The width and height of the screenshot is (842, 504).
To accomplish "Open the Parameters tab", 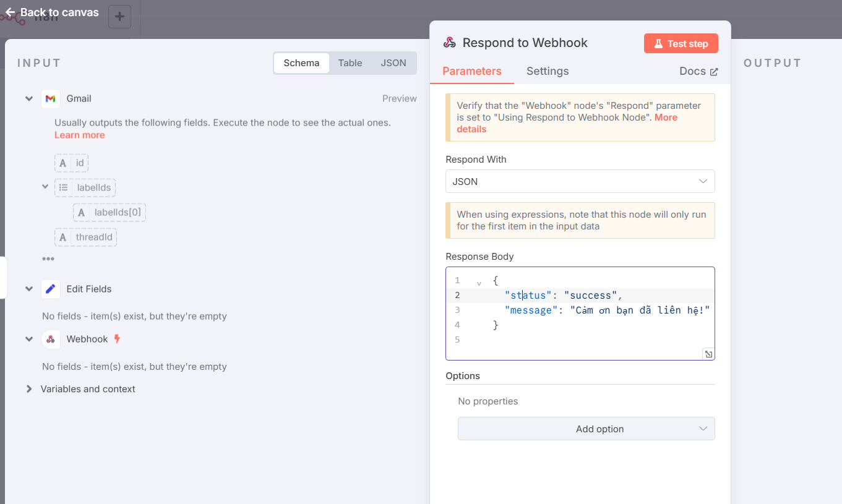I will 472,71.
